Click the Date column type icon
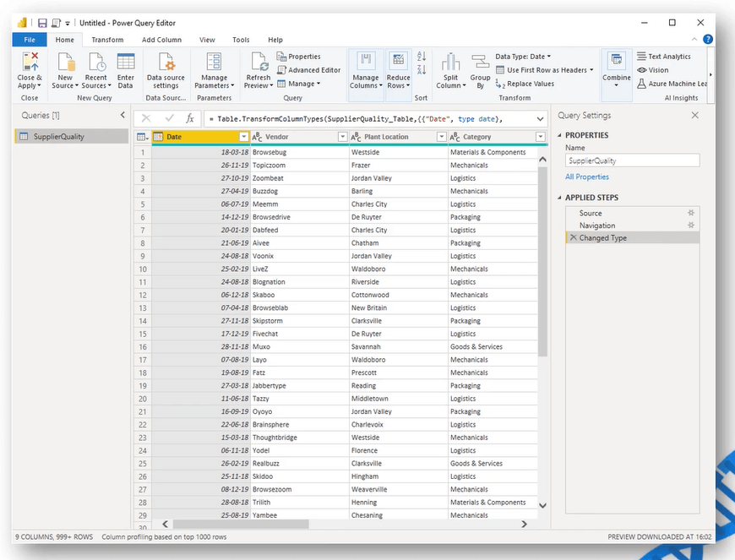 [158, 137]
